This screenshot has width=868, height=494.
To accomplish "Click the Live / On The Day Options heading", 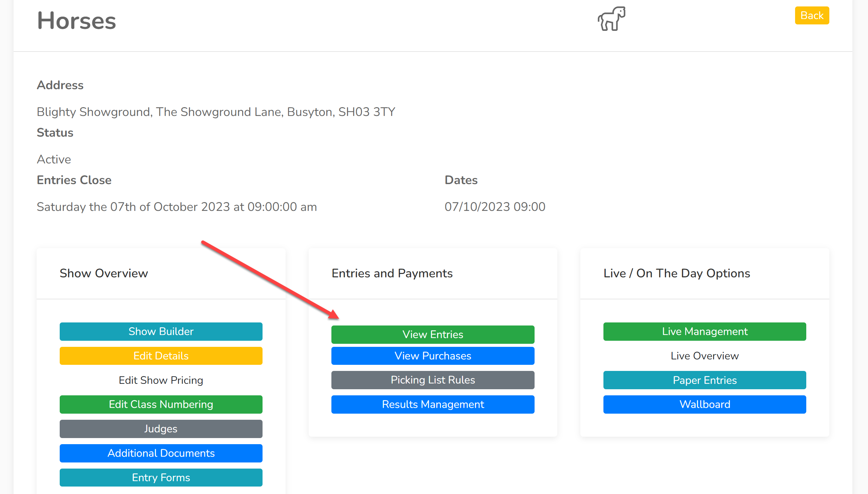I will click(x=677, y=274).
